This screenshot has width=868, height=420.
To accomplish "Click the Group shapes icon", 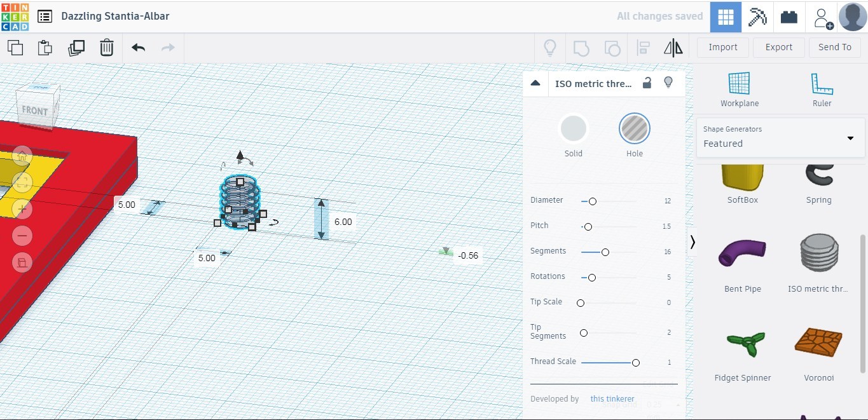I will pos(581,48).
